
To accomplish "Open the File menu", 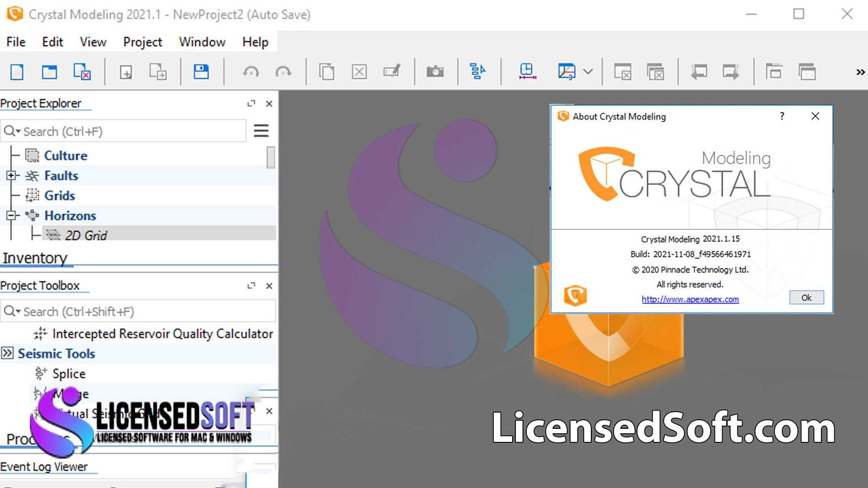I will 16,42.
